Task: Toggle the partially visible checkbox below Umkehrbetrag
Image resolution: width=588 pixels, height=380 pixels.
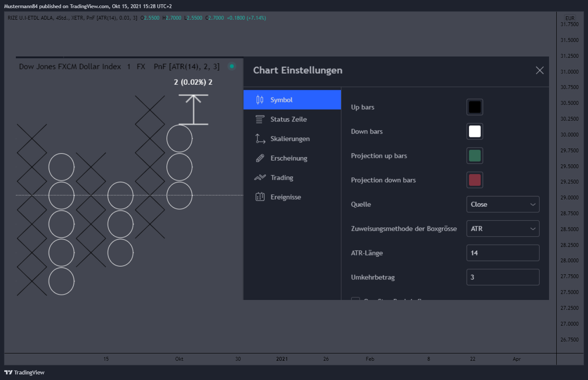Action: pyautogui.click(x=355, y=299)
